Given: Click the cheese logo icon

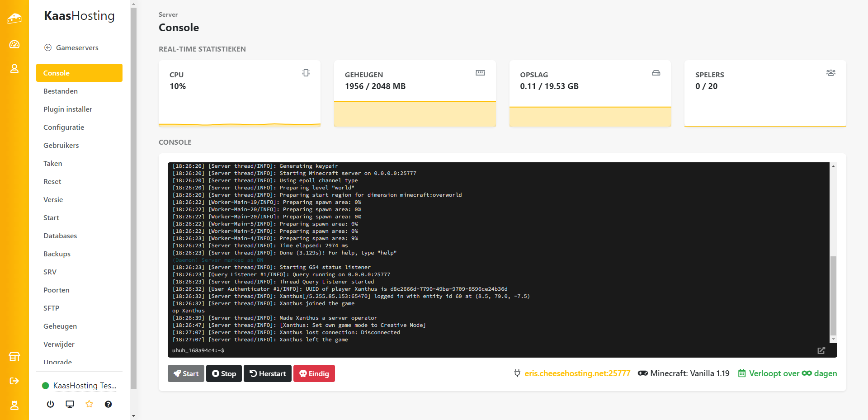Looking at the screenshot, I should 14,19.
